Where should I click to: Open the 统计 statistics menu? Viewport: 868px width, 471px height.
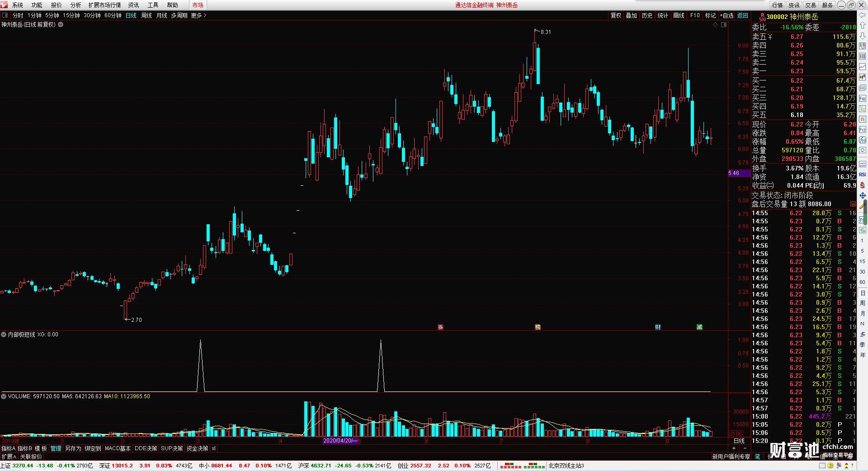(x=663, y=15)
